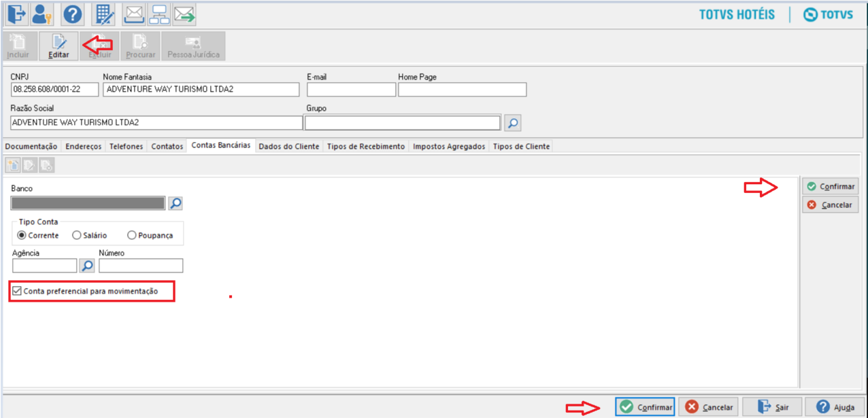Click the Editar toolbar button
This screenshot has height=418, width=868.
(x=59, y=46)
